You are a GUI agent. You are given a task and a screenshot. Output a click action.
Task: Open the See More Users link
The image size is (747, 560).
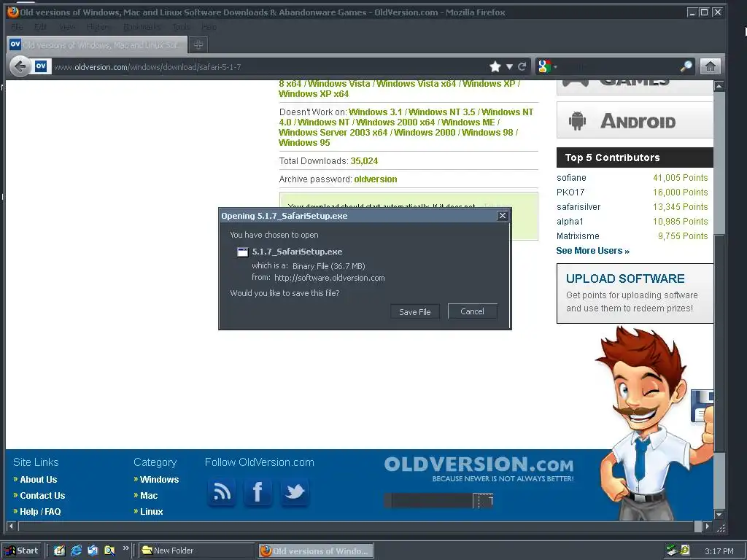[592, 251]
